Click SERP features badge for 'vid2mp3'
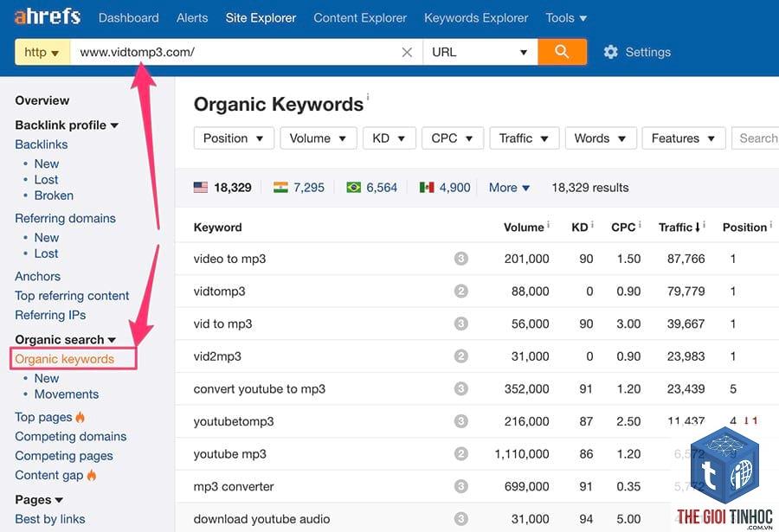Viewport: 779px width, 532px height. 461,356
